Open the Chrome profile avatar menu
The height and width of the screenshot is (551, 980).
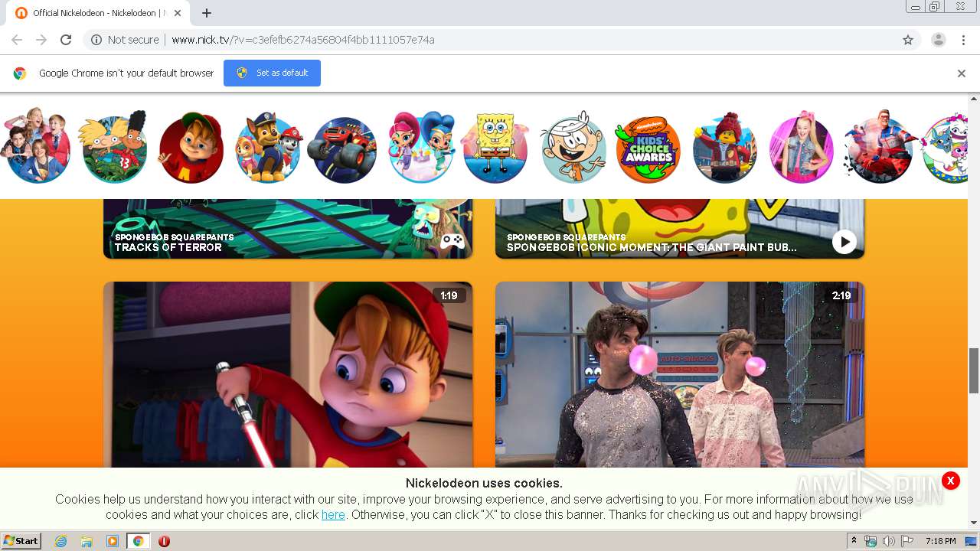point(938,40)
